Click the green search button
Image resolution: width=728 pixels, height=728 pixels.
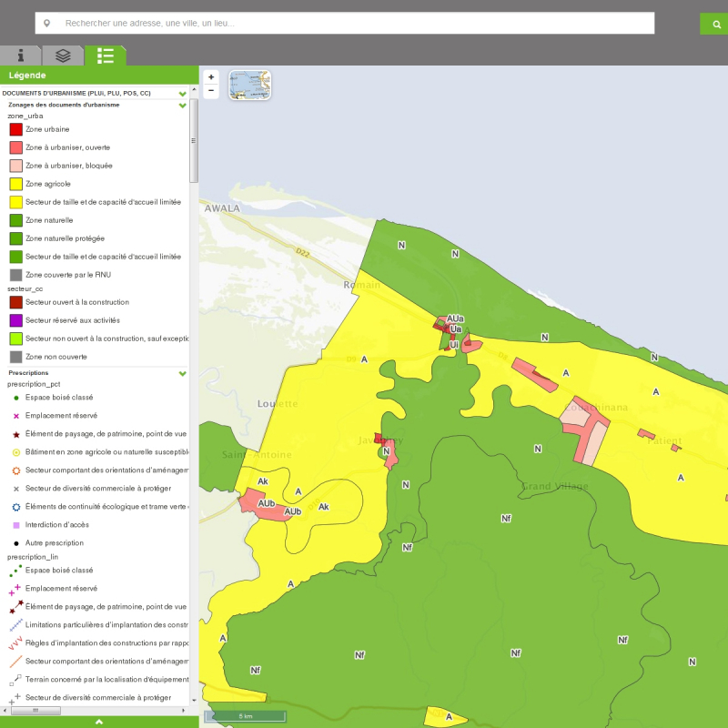pos(714,25)
